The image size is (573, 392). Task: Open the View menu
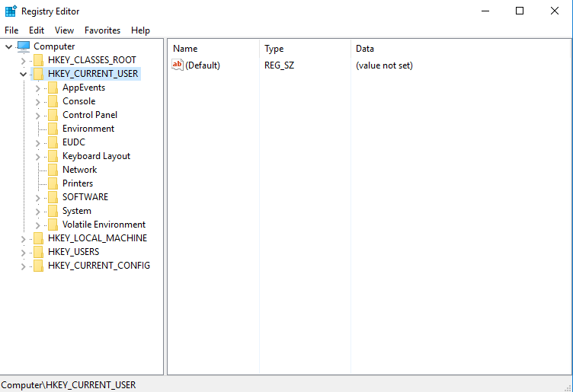pos(64,30)
